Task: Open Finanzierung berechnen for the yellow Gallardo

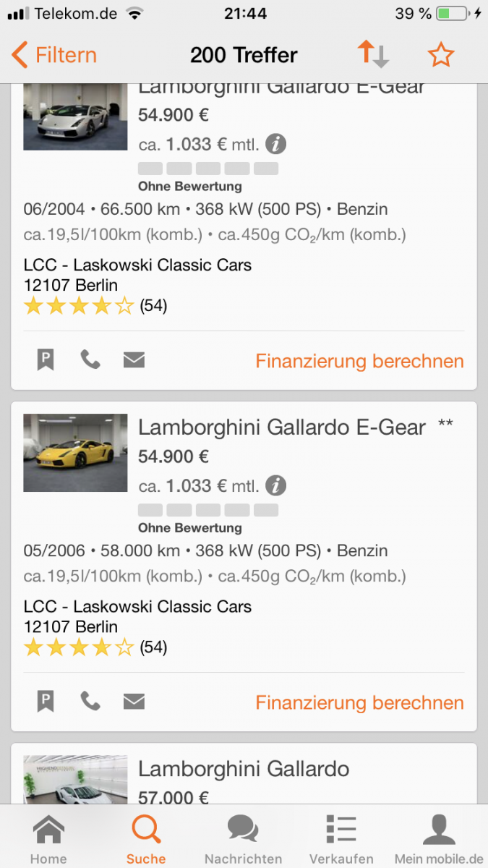Action: (359, 702)
